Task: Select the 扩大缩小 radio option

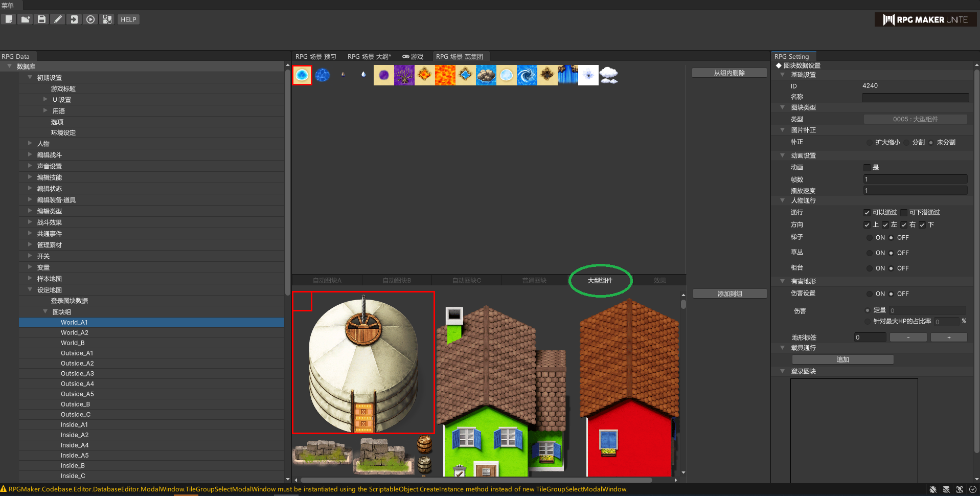Action: coord(870,143)
